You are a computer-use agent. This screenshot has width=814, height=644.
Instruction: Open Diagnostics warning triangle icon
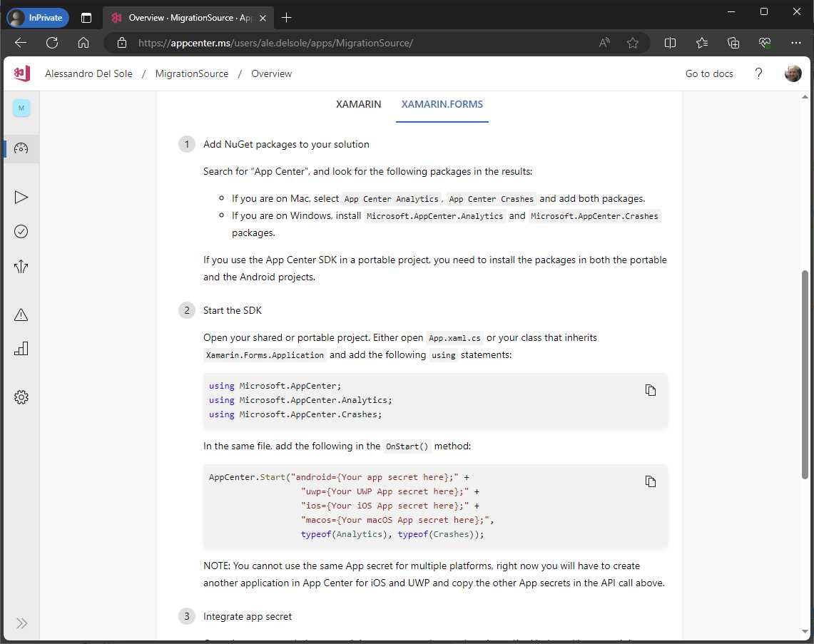coord(21,314)
